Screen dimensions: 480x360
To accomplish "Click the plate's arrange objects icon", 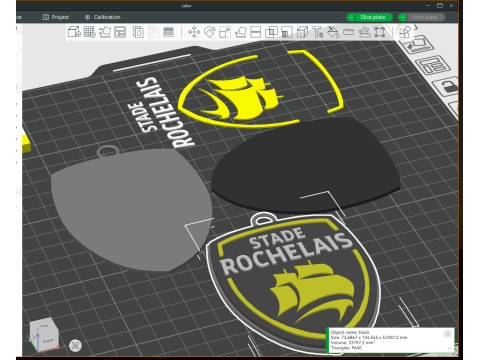I will coord(433,65).
